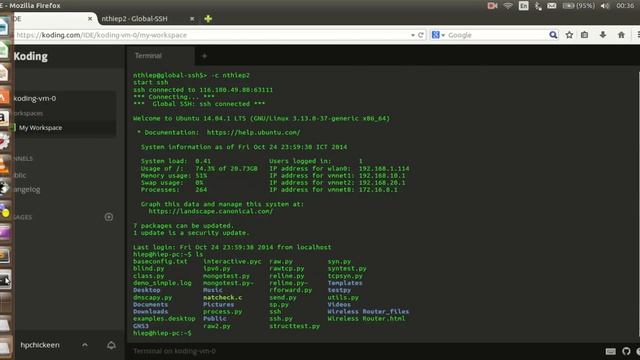
Task: Click the Downloads directory name
Action: [x=150, y=312]
